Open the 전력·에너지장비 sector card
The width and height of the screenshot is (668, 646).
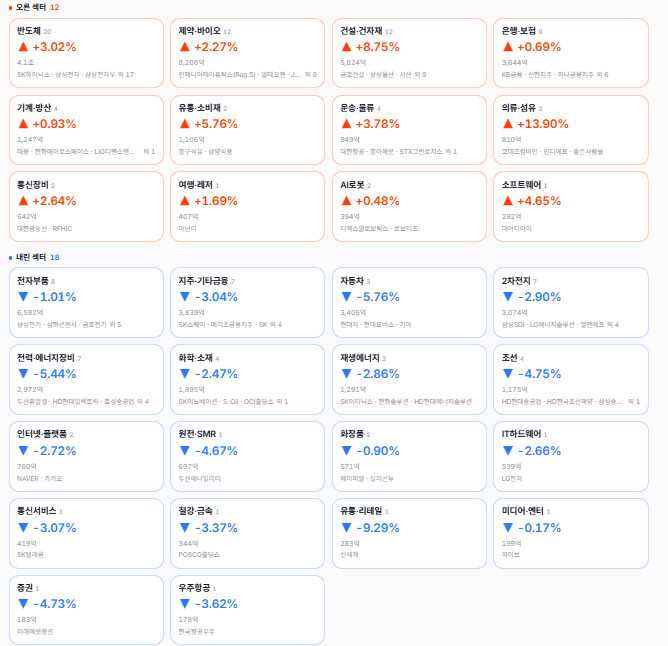coord(86,380)
